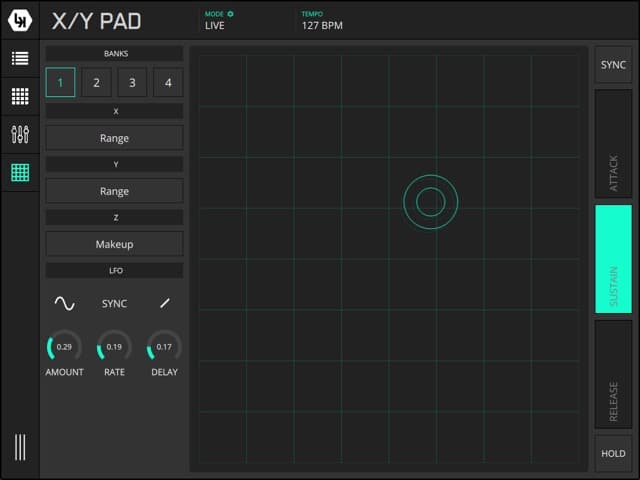Click the DELAY knob showing 0.17
The height and width of the screenshot is (480, 640).
(x=164, y=347)
